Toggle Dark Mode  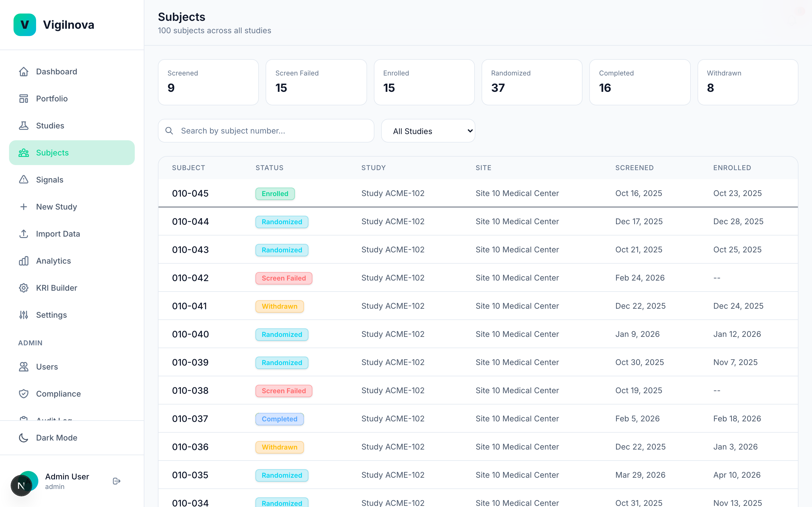48,438
